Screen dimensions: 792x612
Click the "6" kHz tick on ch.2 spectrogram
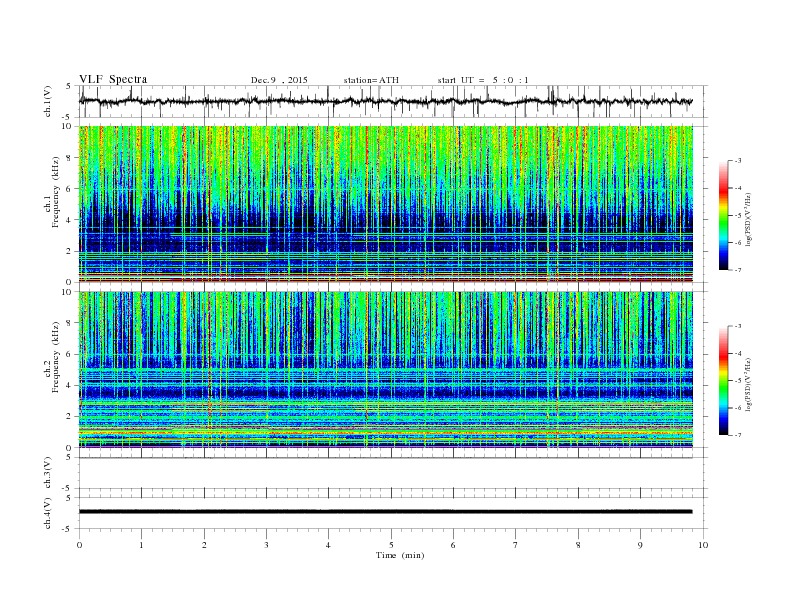(x=70, y=354)
